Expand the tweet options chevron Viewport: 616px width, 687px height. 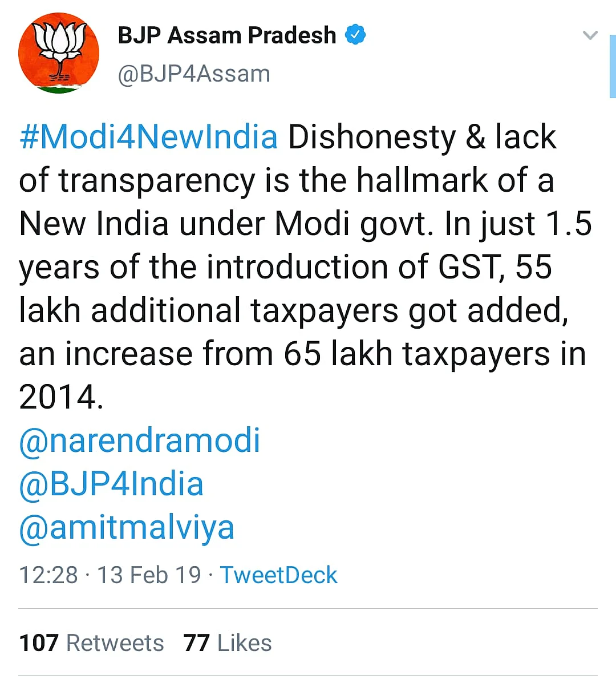click(590, 35)
